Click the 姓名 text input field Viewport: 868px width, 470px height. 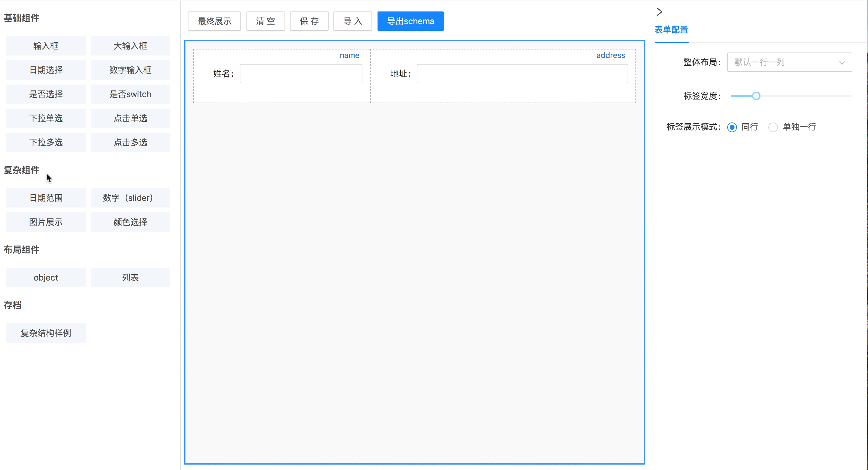(x=301, y=74)
